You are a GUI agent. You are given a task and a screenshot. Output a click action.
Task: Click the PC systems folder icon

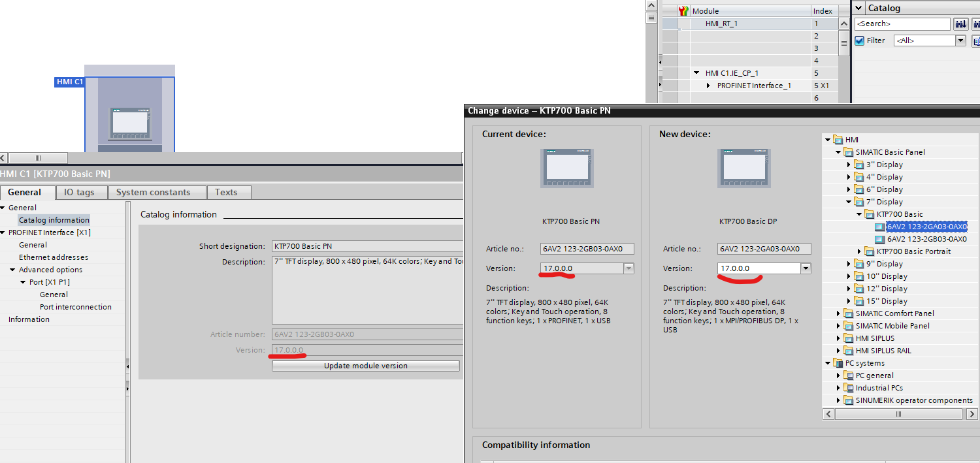point(838,363)
